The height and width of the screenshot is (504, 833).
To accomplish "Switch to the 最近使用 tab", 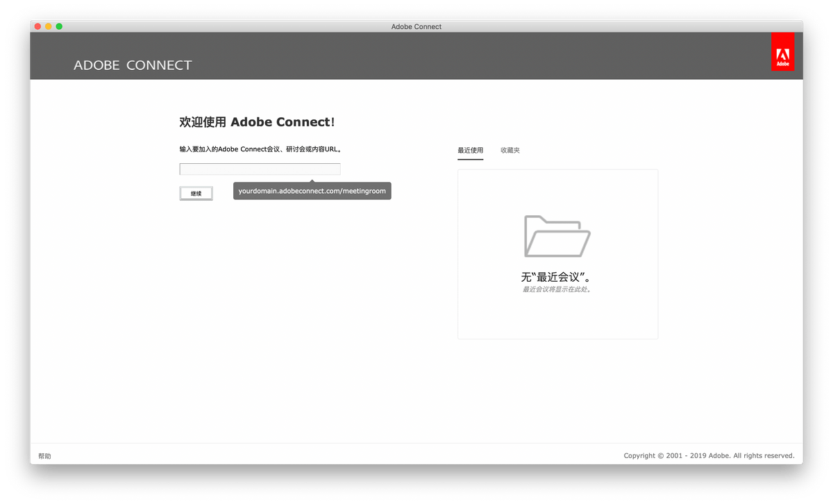I will pos(470,151).
